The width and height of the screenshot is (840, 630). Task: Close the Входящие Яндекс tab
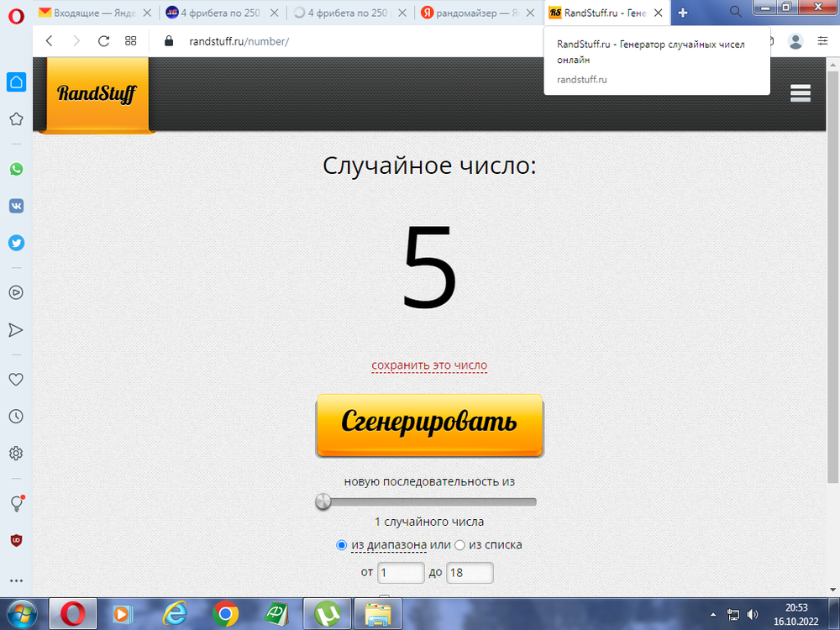147,13
